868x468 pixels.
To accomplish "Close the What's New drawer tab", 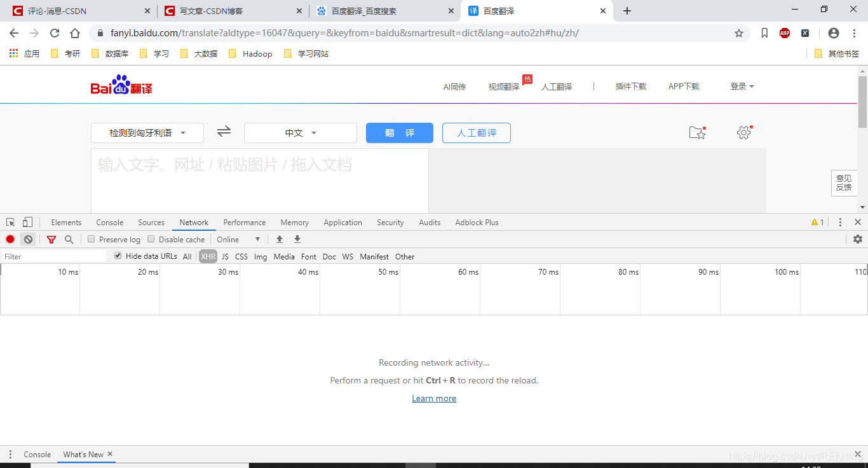I will 110,454.
